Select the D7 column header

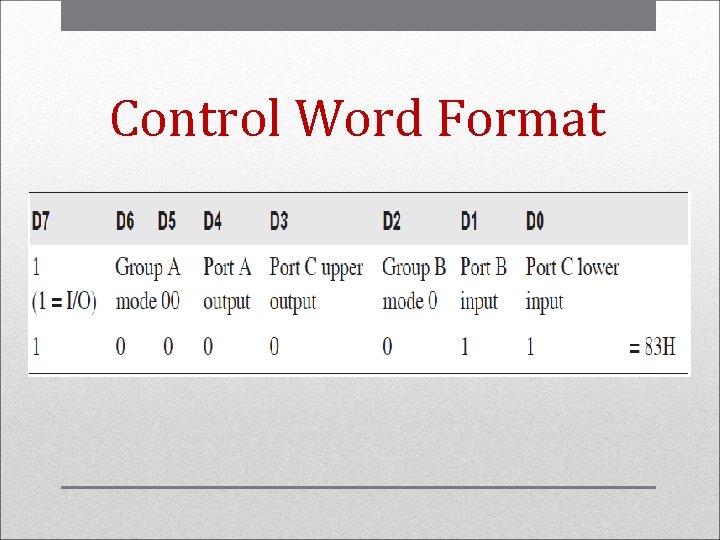click(40, 221)
